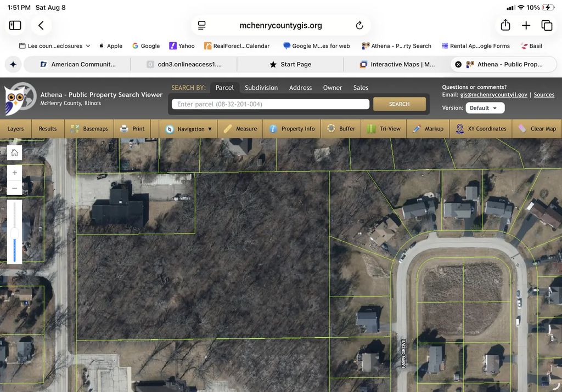
Task: Open the Layers panel
Action: coord(15,129)
